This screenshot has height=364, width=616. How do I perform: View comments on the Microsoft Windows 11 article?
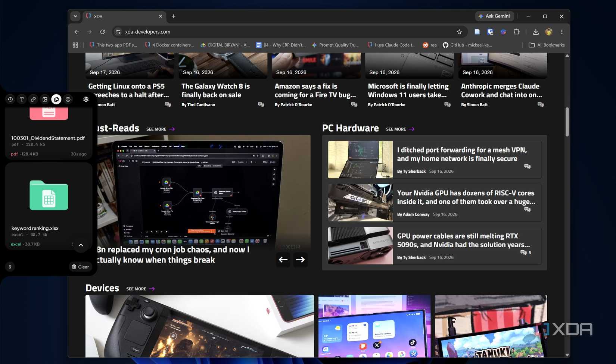click(x=447, y=105)
